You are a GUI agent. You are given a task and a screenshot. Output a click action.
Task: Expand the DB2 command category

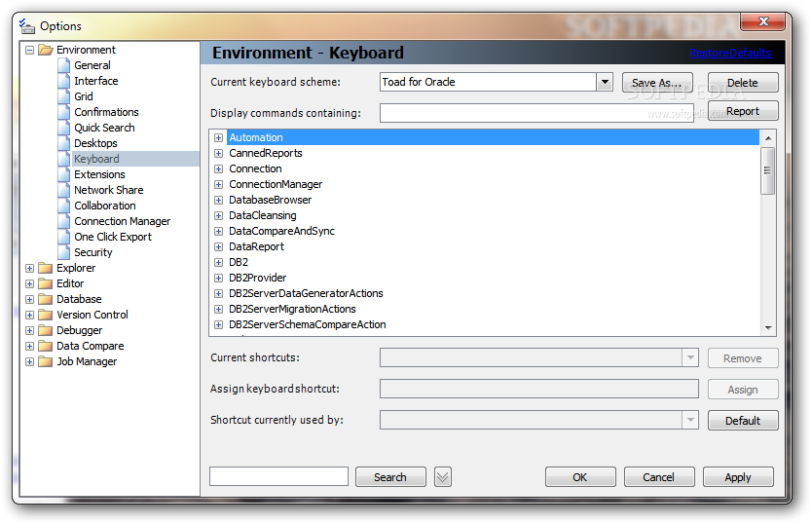(x=218, y=262)
